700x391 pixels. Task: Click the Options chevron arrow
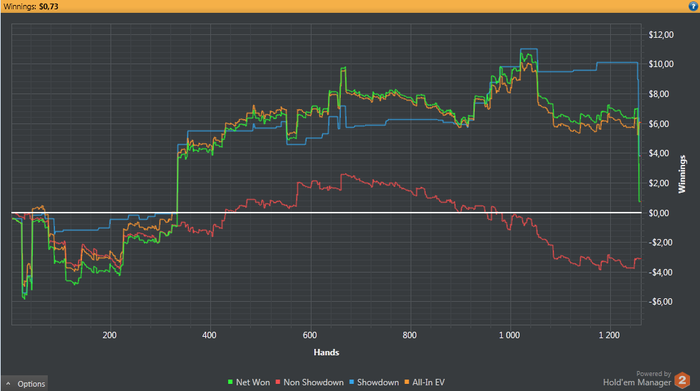click(x=8, y=383)
